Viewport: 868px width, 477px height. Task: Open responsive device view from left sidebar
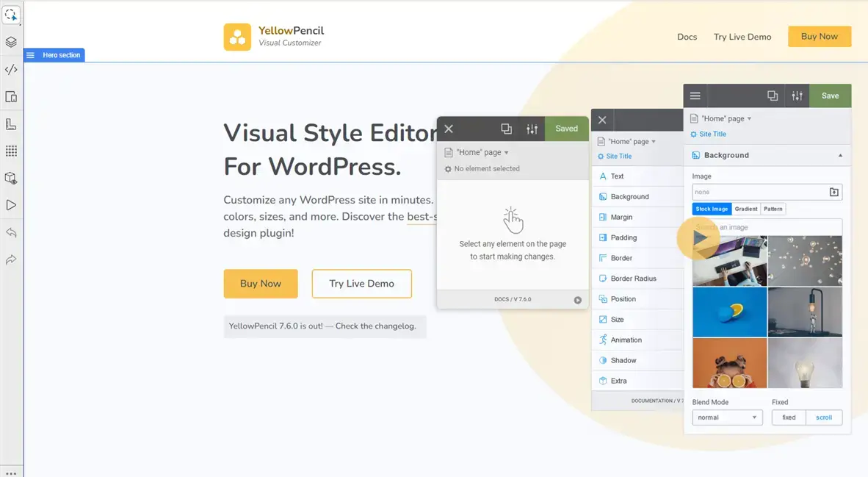(11, 96)
